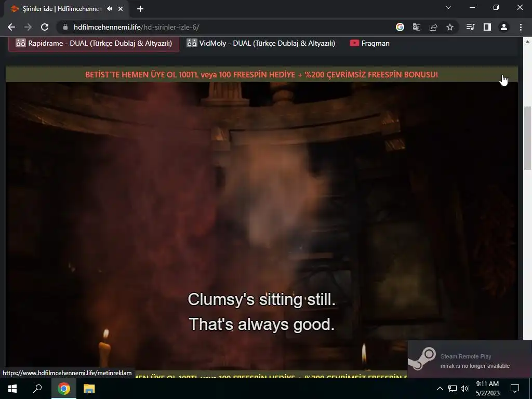This screenshot has height=399, width=532.
Task: Bookmark this page with the star
Action: coord(450,27)
